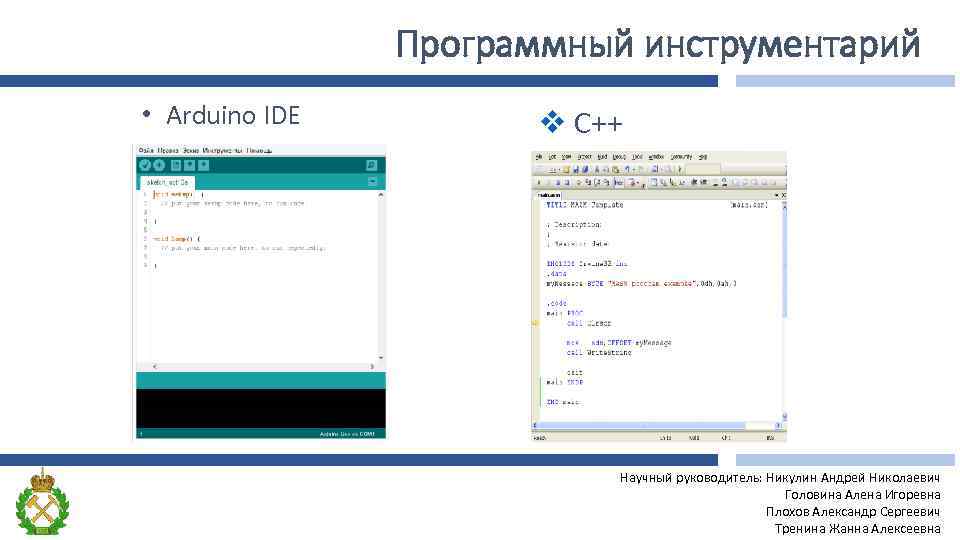Open the Project menu in the C++ editor window
The image size is (960, 540).
pos(584,157)
